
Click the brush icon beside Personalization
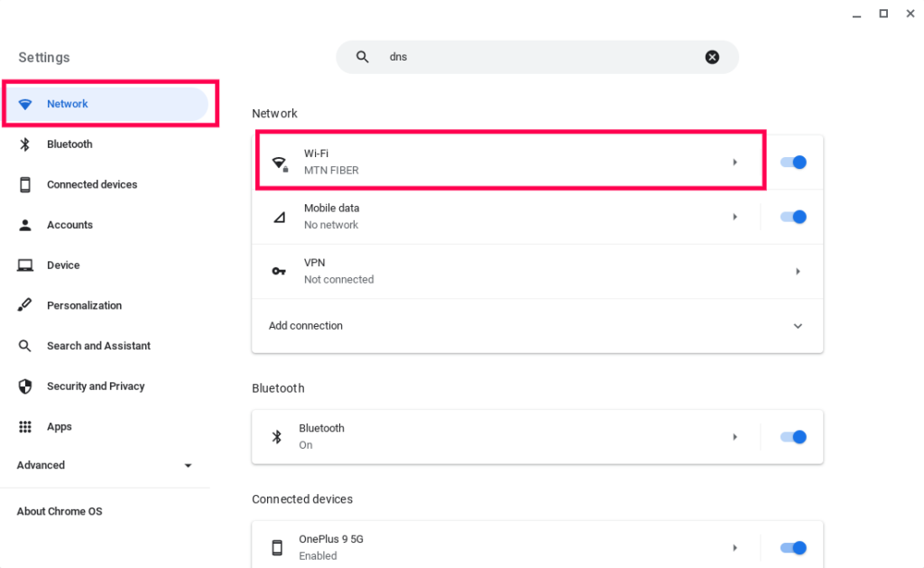24,305
